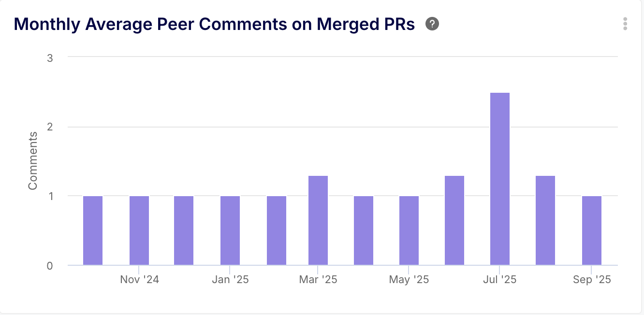Viewport: 644px width, 315px height.
Task: Click the Sep '25 x-axis label text
Action: (x=591, y=280)
